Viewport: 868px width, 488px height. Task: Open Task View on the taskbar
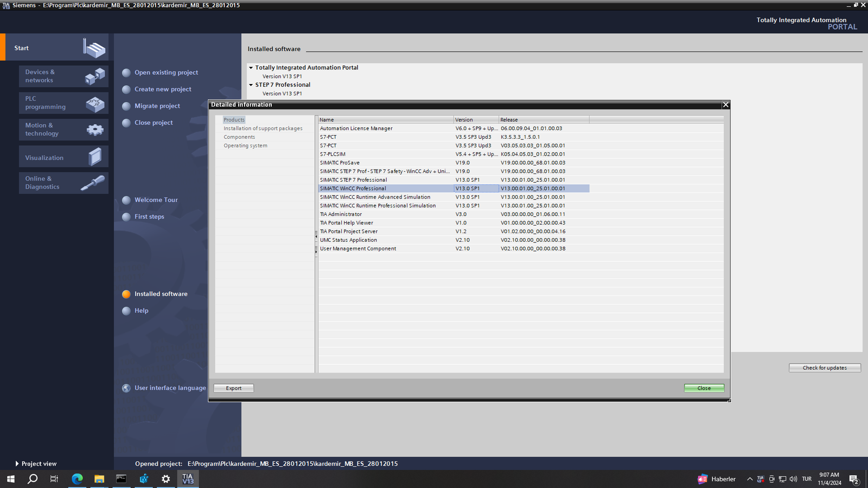click(x=54, y=479)
